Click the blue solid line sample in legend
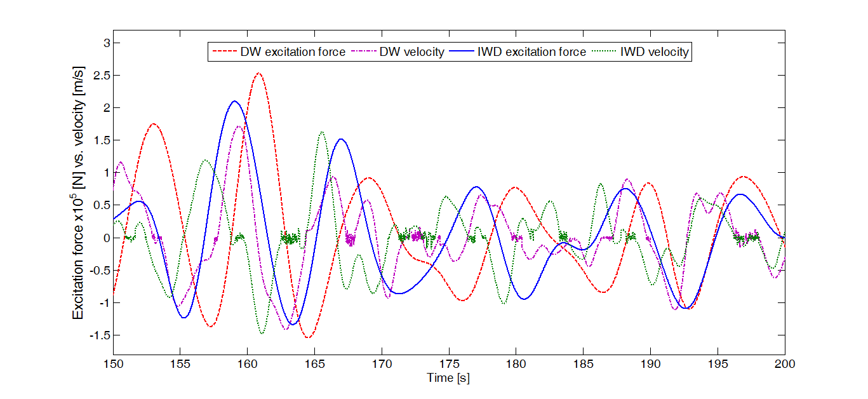Image resolution: width=868 pixels, height=399 pixels. click(462, 52)
